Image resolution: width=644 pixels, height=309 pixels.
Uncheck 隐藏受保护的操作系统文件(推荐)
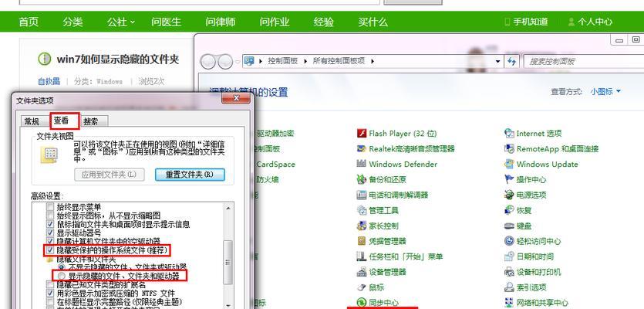coord(50,250)
